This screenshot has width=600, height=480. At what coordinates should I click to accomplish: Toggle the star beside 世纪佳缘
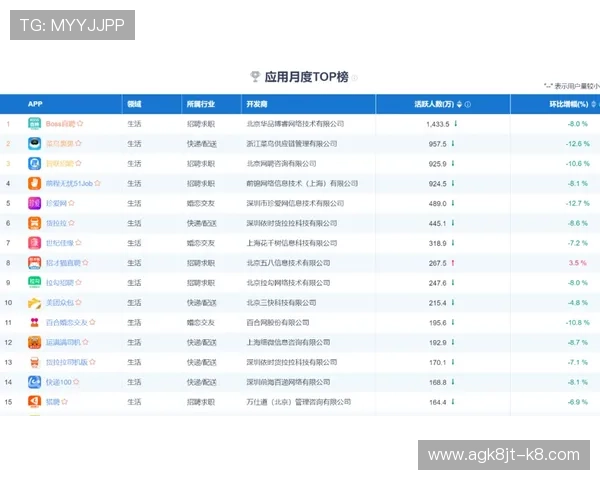point(78,243)
